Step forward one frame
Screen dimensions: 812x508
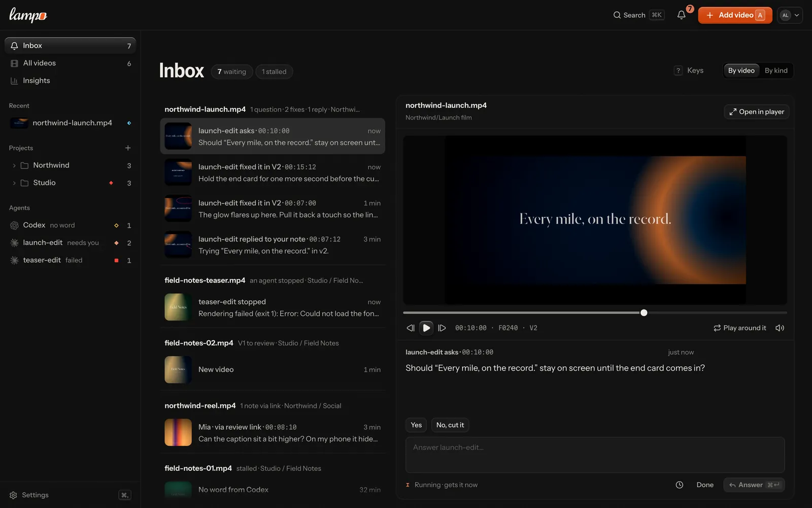pos(442,328)
